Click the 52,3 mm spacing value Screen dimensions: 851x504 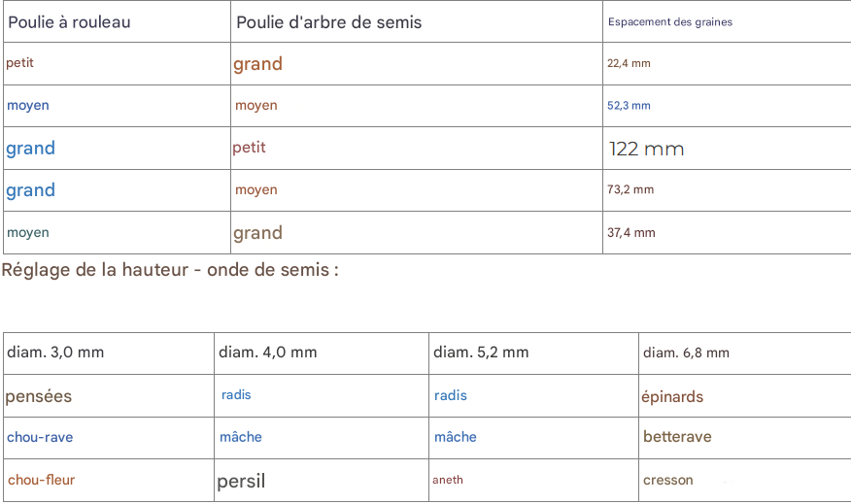(629, 106)
